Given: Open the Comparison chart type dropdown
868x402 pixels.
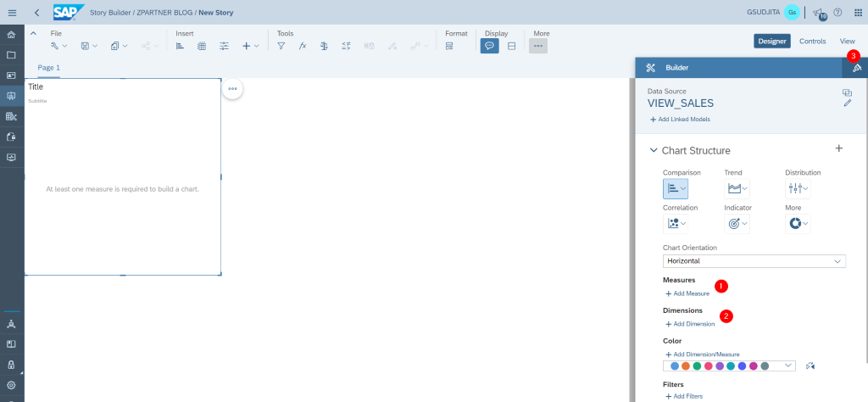Looking at the screenshot, I should pos(676,189).
